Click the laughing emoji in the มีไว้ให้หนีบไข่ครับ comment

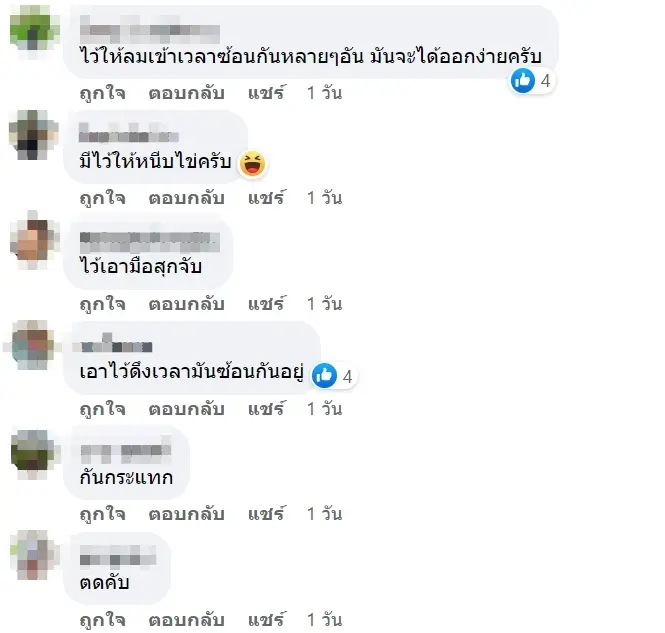(x=253, y=163)
